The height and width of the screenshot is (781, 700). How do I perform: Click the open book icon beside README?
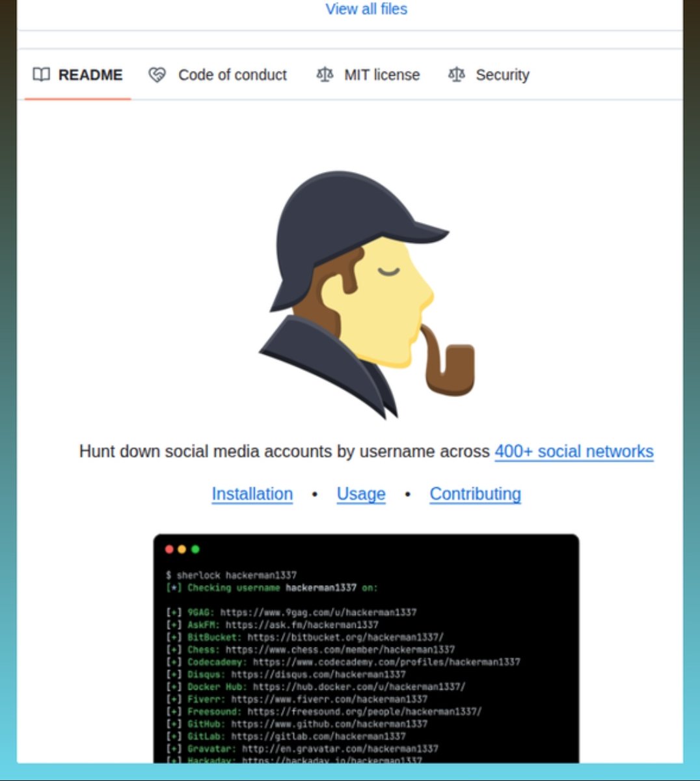(x=40, y=75)
